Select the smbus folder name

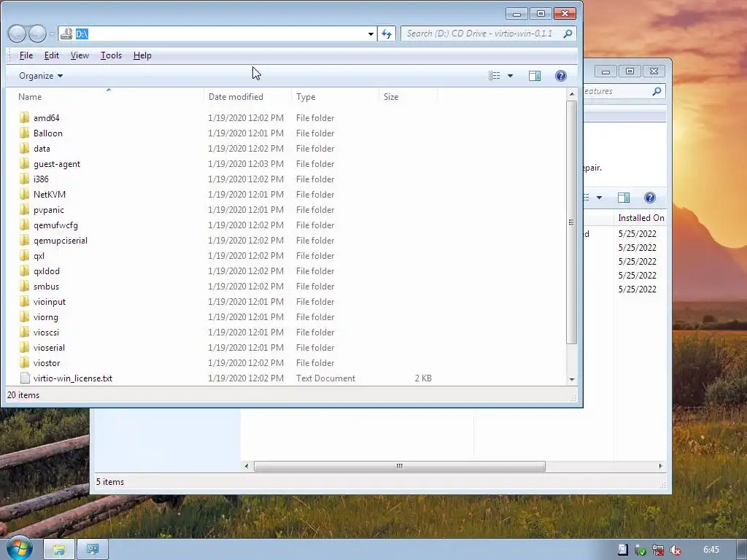click(x=46, y=286)
